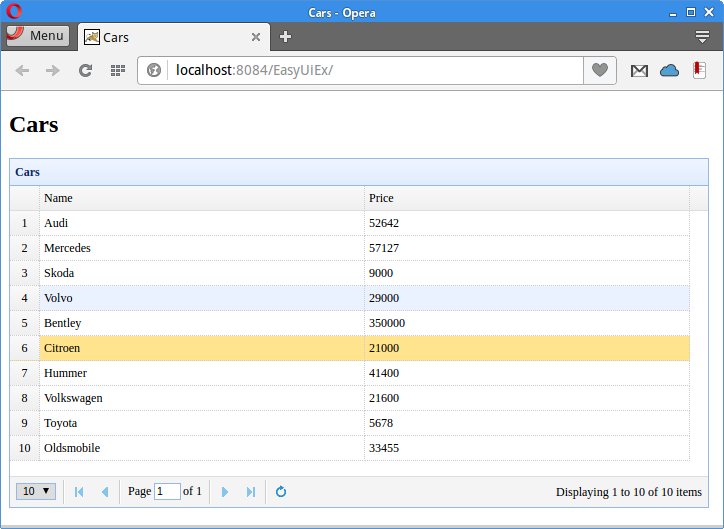724x529 pixels.
Task: Click the Cars page heading
Action: pyautogui.click(x=34, y=124)
